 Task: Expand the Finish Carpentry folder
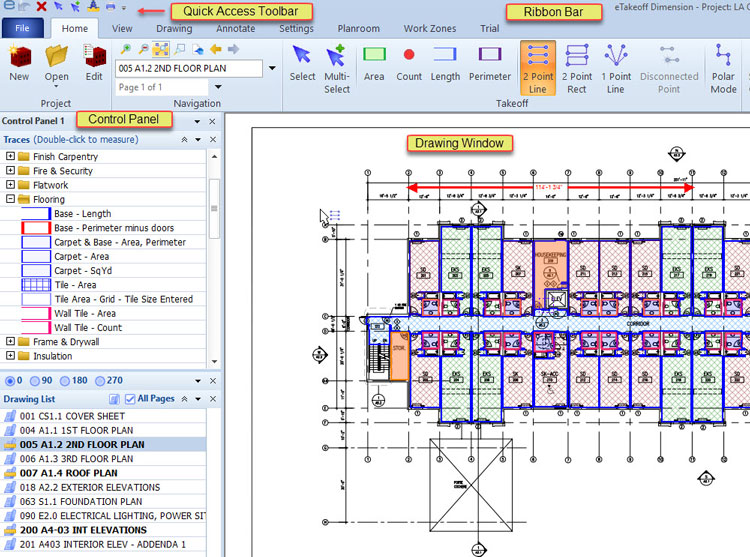click(11, 156)
